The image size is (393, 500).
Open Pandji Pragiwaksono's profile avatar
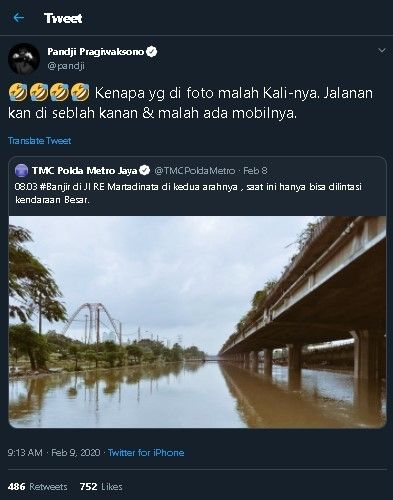24,59
